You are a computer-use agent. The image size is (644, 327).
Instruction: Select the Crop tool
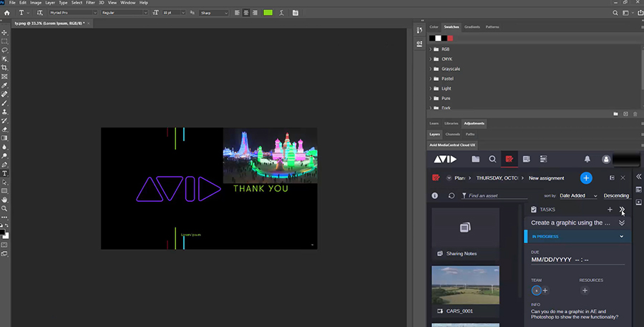[4, 68]
